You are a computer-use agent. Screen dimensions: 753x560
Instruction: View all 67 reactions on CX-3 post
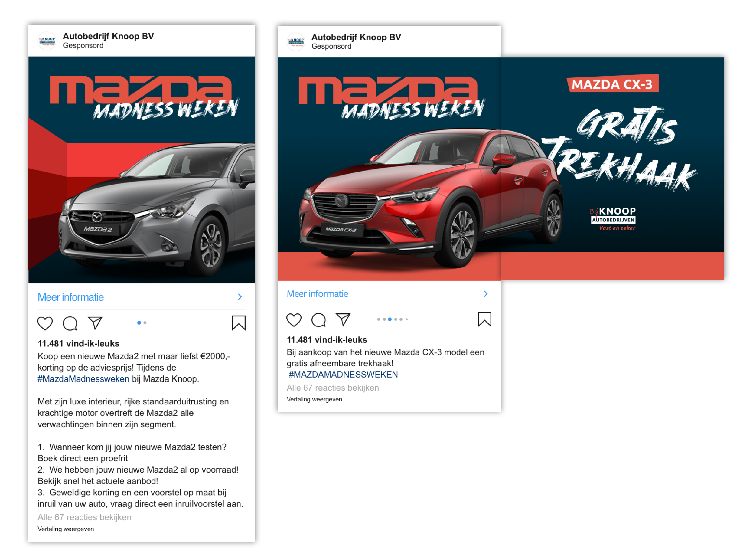pos(333,388)
